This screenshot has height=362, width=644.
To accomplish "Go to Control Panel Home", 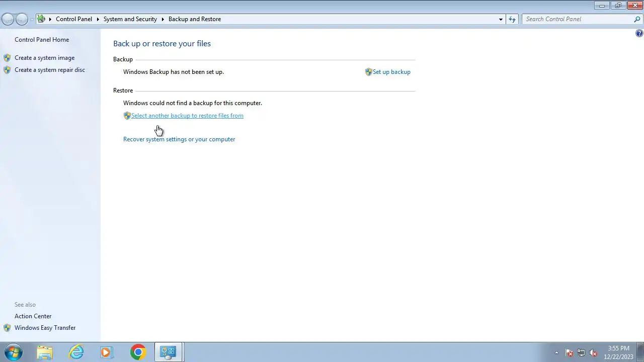I will 42,40.
